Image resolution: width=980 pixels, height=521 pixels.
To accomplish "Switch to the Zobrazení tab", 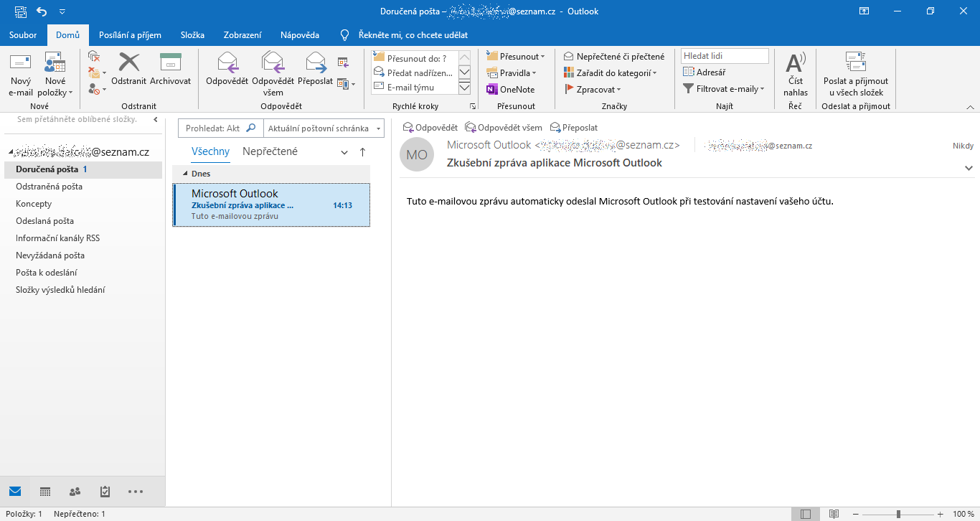I will click(x=242, y=35).
